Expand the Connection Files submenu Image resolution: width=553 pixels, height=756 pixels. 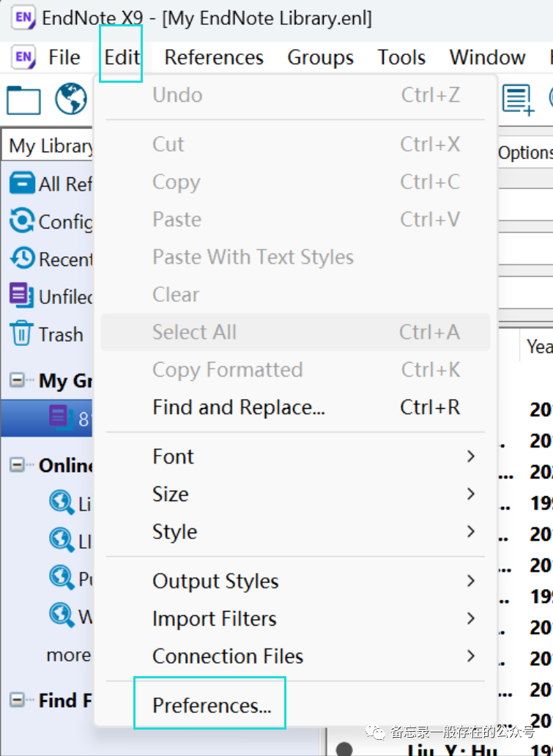296,656
